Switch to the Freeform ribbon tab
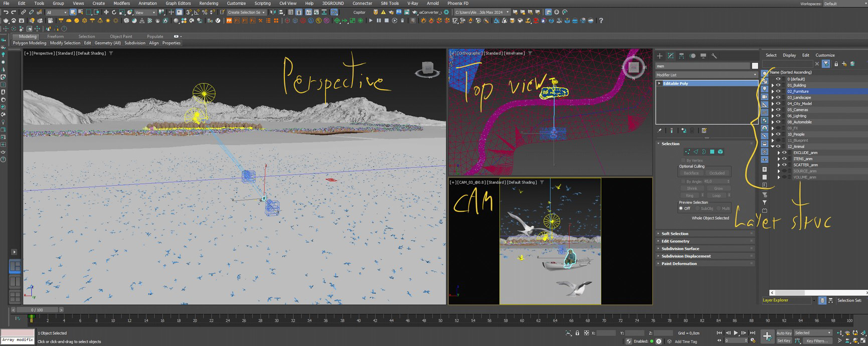 55,37
